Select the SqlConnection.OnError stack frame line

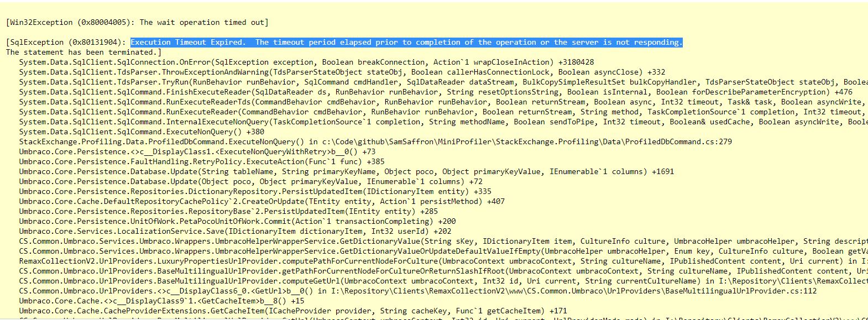tap(306, 62)
